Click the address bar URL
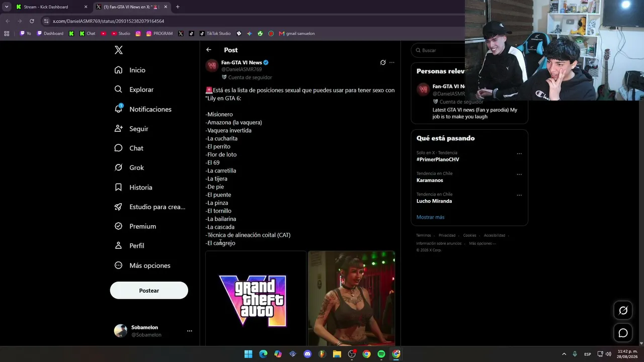 pos(109,21)
